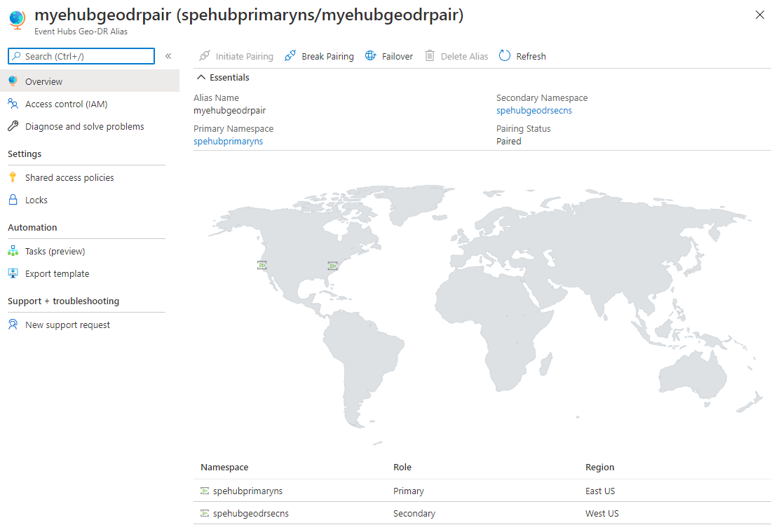Screen dimensions: 774x532
Task: Click the Shared access policies key icon
Action: point(13,177)
